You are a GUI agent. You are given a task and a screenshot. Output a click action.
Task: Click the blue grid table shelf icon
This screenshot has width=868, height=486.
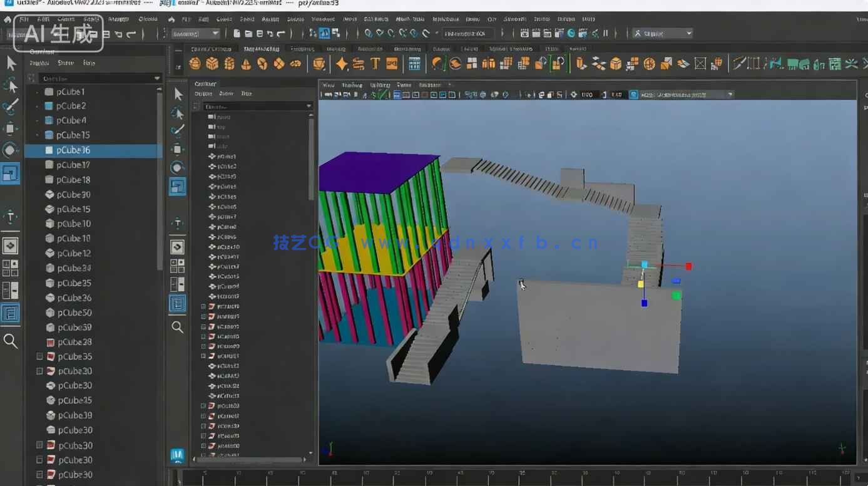pos(414,63)
